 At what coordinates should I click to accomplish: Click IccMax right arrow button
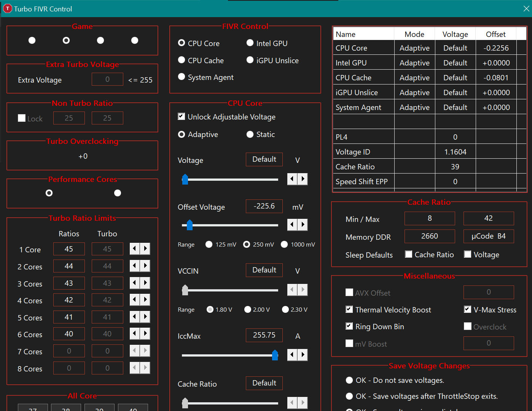click(x=303, y=355)
